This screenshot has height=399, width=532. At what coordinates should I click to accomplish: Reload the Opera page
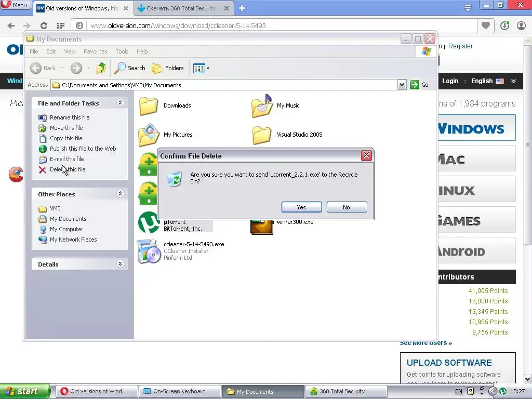44,25
